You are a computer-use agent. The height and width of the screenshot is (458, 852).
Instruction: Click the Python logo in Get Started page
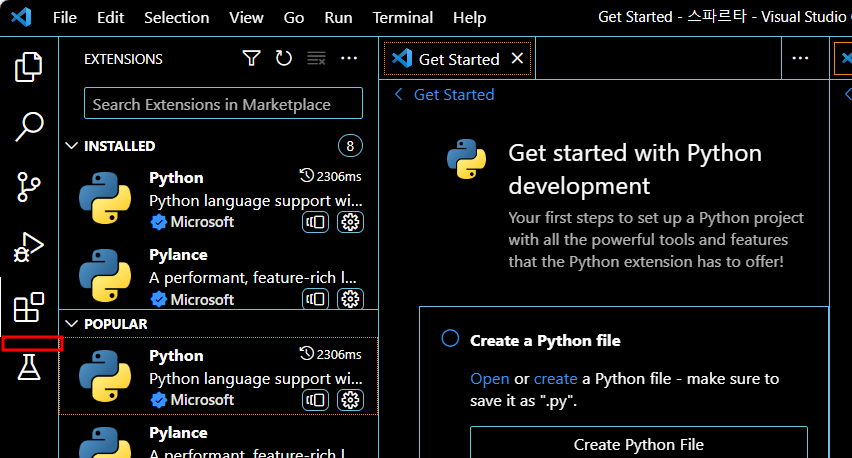tap(466, 159)
